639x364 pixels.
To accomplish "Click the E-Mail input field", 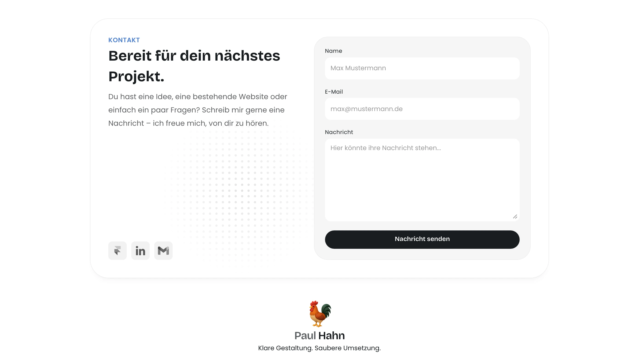I will click(422, 109).
